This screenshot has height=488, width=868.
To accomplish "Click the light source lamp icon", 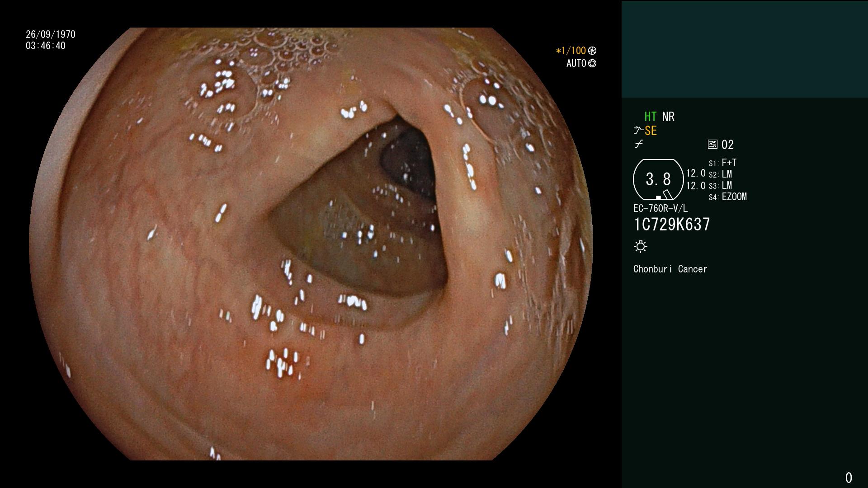I will (x=641, y=246).
